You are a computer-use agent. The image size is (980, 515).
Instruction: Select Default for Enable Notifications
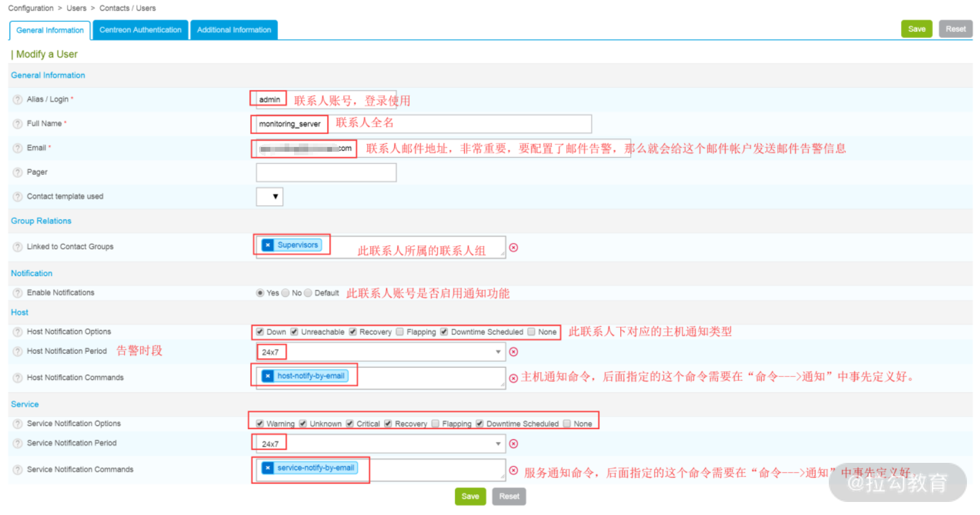point(308,293)
